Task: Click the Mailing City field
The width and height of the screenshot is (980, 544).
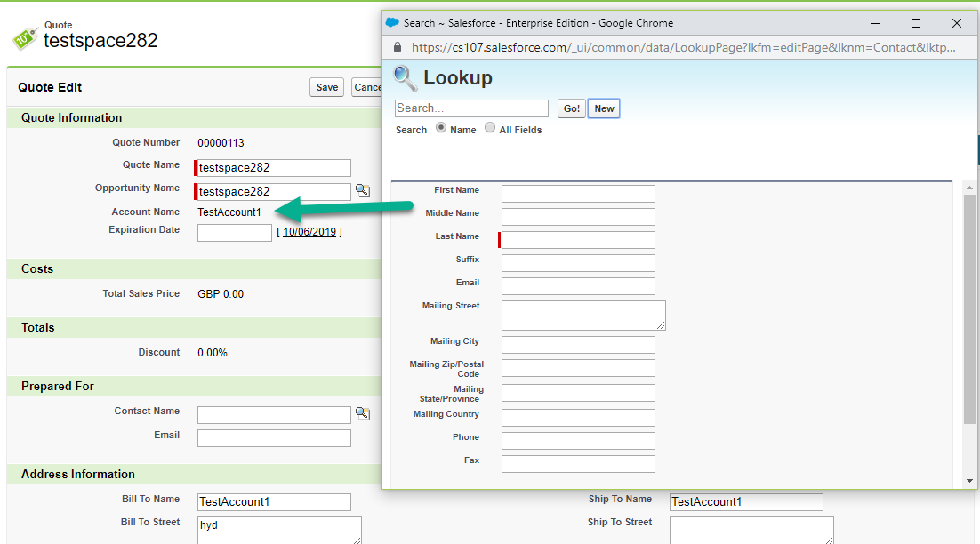Action: pyautogui.click(x=578, y=345)
